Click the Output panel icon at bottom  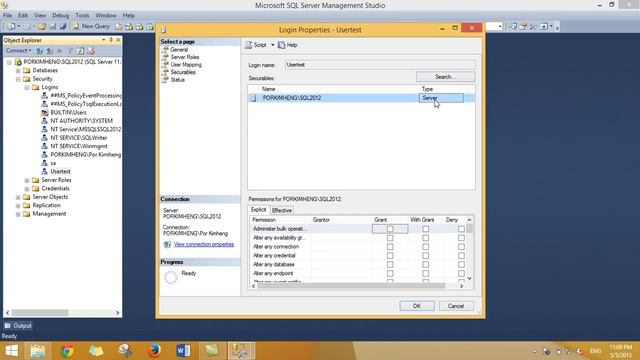coord(7,326)
